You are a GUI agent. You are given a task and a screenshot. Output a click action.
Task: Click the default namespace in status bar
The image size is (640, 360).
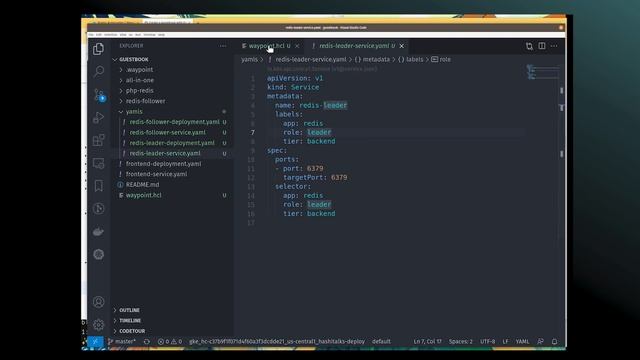click(x=381, y=342)
